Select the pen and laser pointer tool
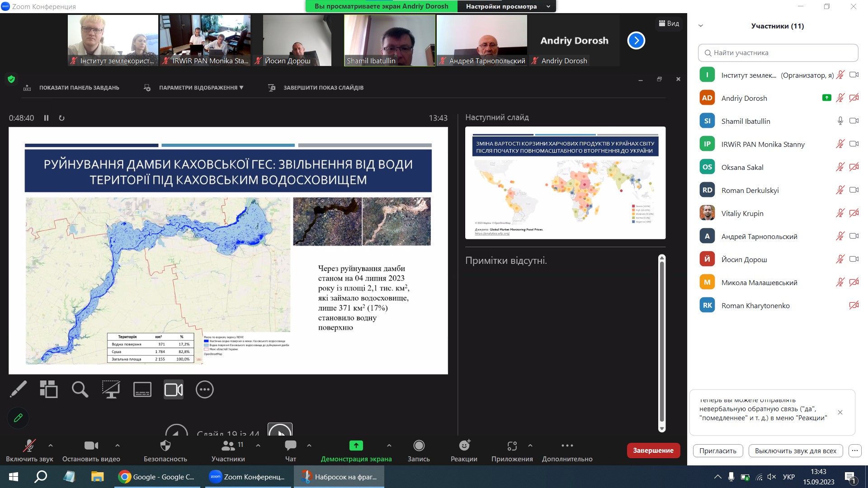868x488 pixels. (x=18, y=389)
